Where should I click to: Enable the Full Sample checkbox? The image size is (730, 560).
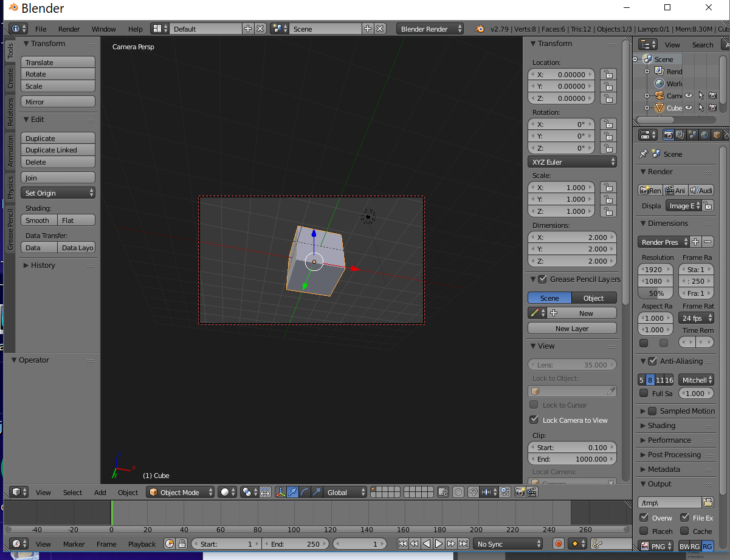click(x=644, y=393)
